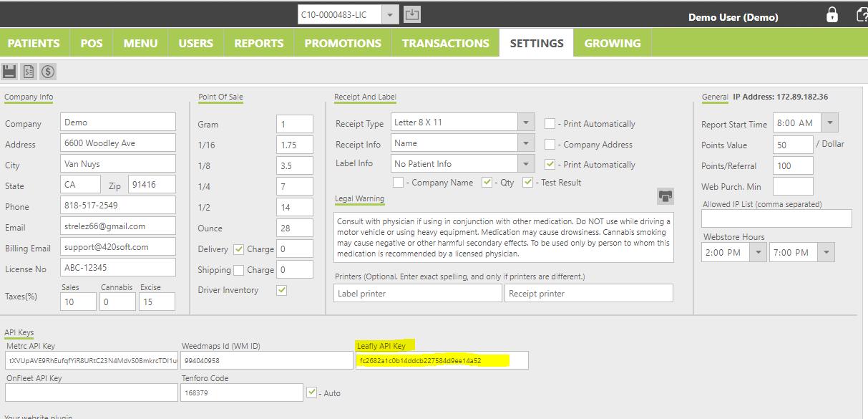Open the help question mark icon

tap(862, 15)
